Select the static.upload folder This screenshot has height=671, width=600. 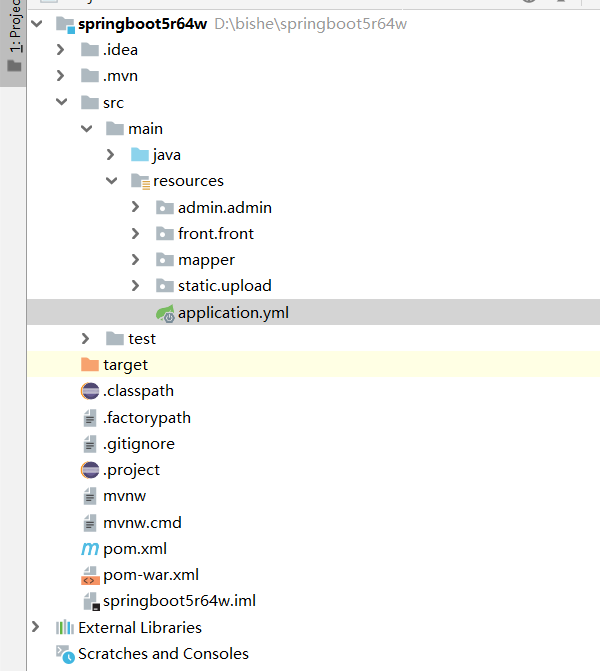click(x=224, y=286)
